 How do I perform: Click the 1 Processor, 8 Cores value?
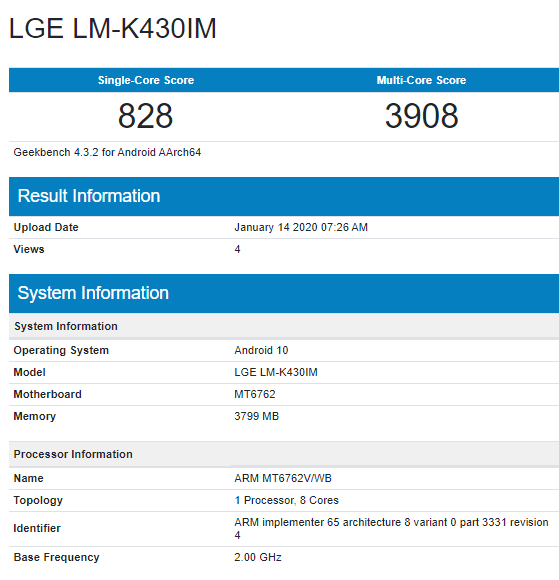click(286, 500)
